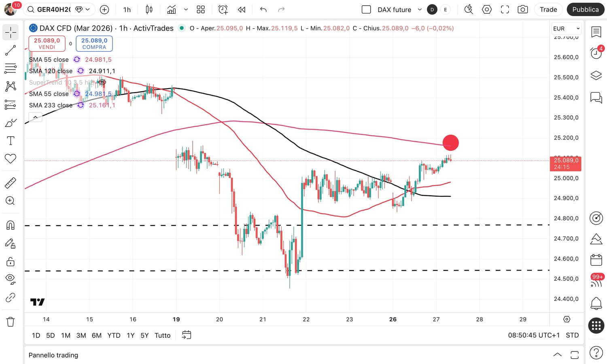
Task: Open the notifications bell
Action: [x=596, y=303]
